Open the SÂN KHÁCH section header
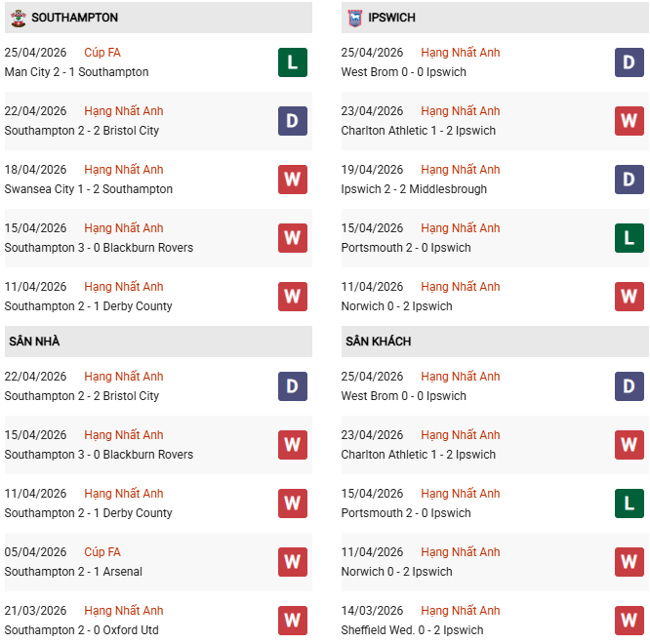The image size is (650, 644). (379, 342)
